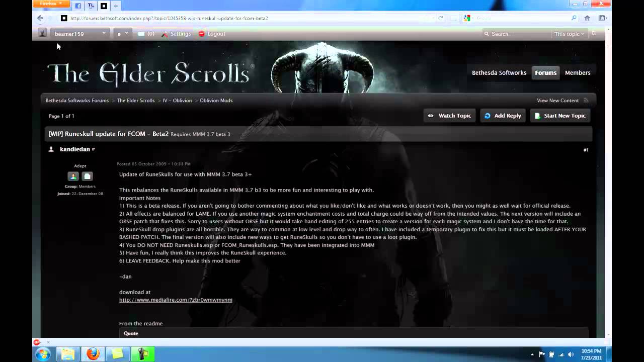This screenshot has height=362, width=644.
Task: Click the user status icon left of kandiedan
Action: (51, 149)
